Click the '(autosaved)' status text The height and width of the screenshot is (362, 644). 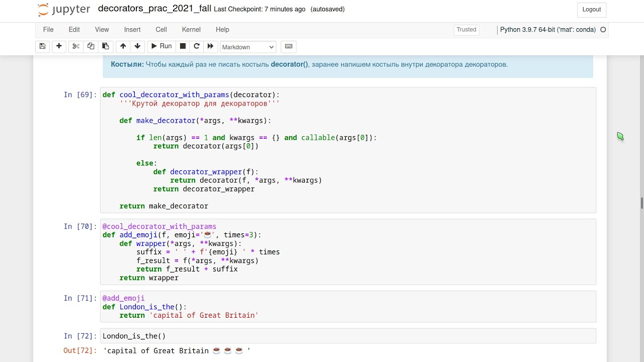pos(328,10)
